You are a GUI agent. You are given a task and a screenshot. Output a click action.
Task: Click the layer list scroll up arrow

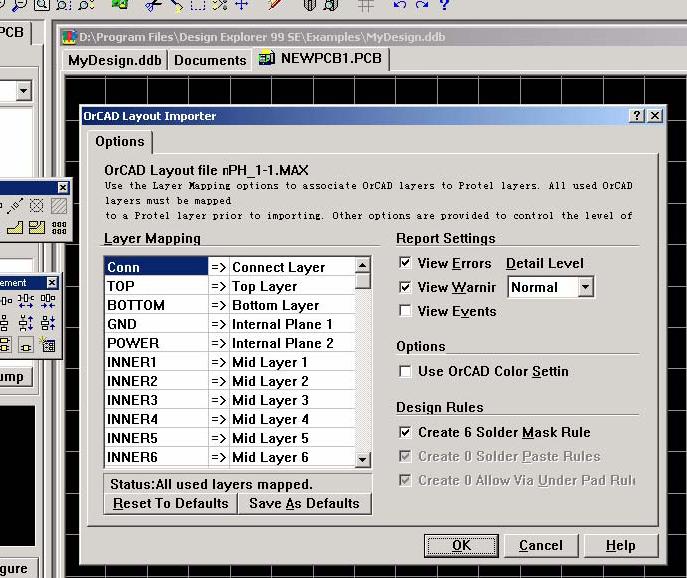[362, 265]
